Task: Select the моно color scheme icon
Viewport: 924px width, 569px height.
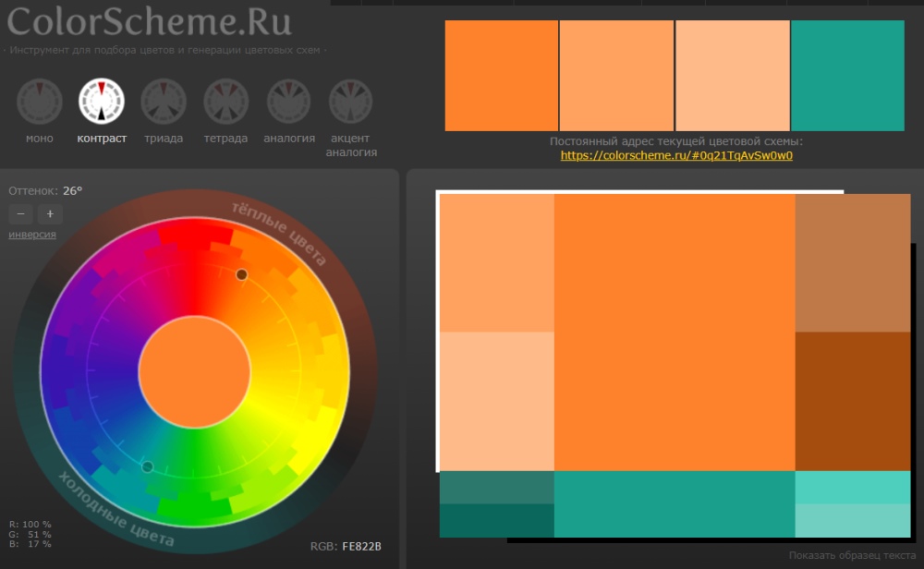Action: 40,102
